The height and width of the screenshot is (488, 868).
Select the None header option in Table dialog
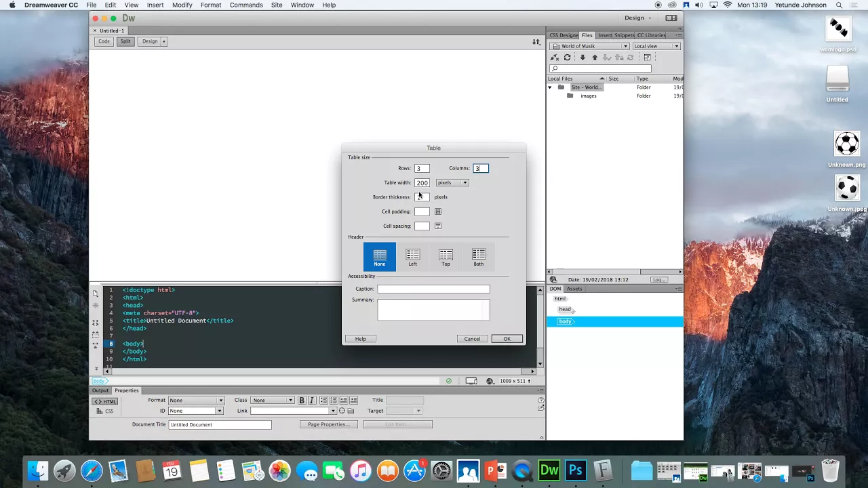pyautogui.click(x=380, y=257)
